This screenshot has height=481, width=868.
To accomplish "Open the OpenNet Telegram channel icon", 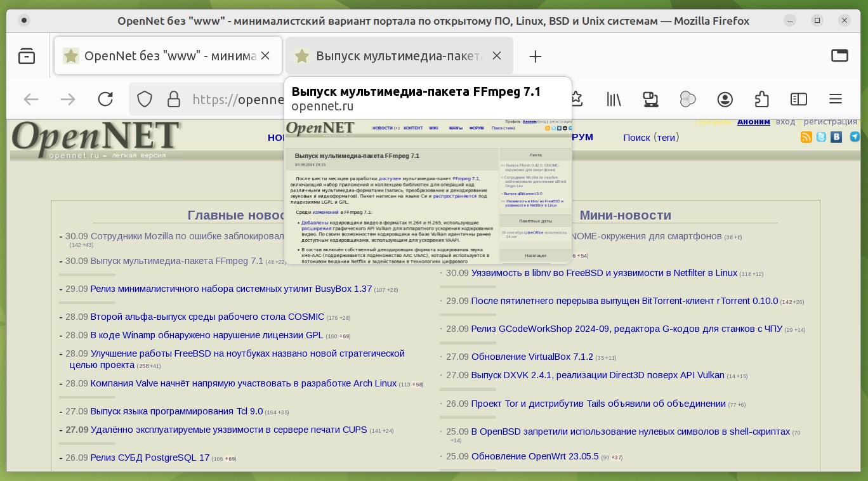I will click(855, 137).
